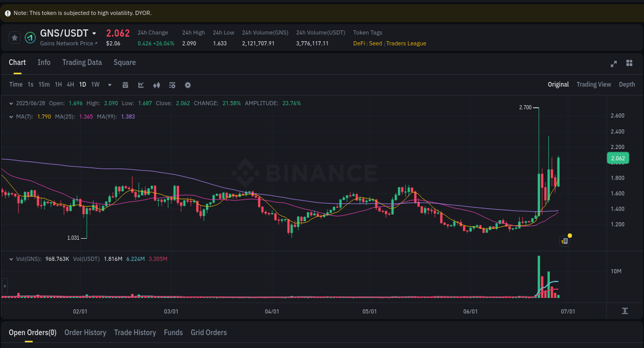644x348 pixels.
Task: Click the green 2.062 price label on axis
Action: pyautogui.click(x=618, y=158)
